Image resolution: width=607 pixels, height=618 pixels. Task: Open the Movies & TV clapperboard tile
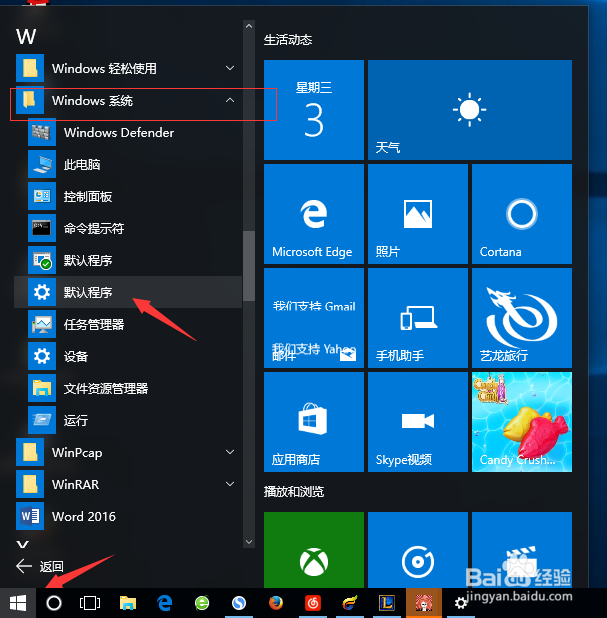coord(522,550)
